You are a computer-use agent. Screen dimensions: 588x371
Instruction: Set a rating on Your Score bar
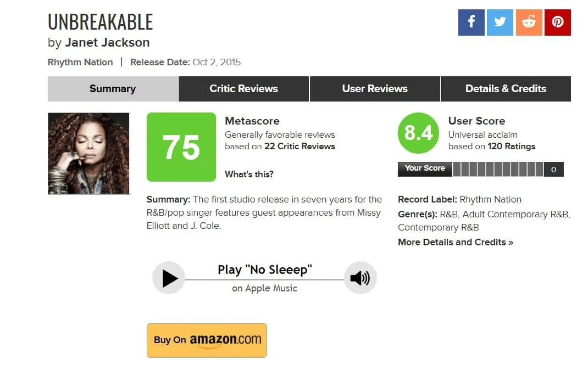pos(497,169)
